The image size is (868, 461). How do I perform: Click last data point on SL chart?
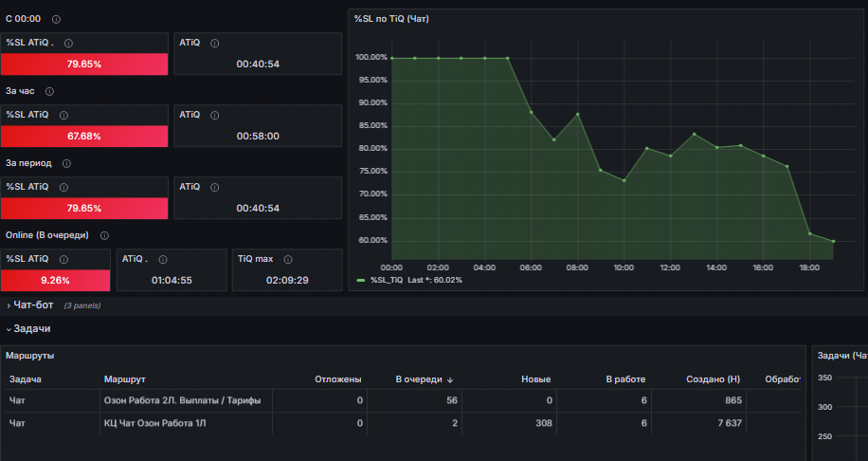click(833, 241)
